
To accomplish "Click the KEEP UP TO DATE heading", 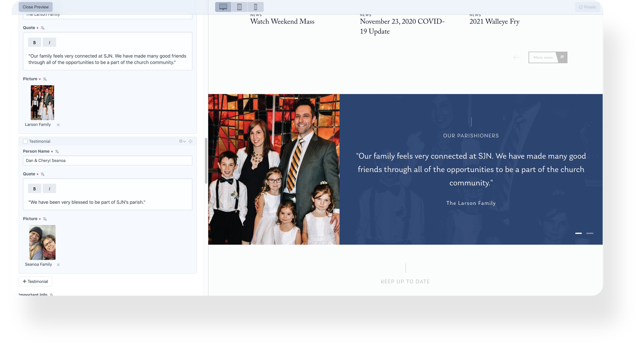I will click(x=405, y=281).
